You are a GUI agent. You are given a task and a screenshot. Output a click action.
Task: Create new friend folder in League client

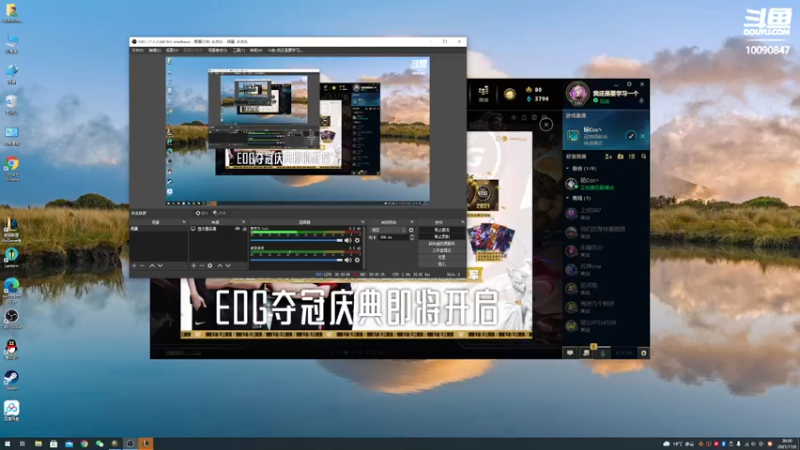click(620, 157)
